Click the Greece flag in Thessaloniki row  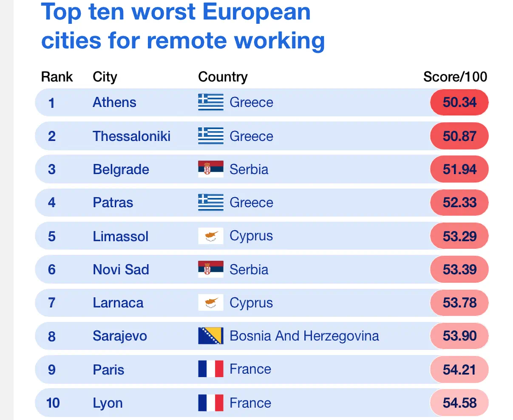211,136
